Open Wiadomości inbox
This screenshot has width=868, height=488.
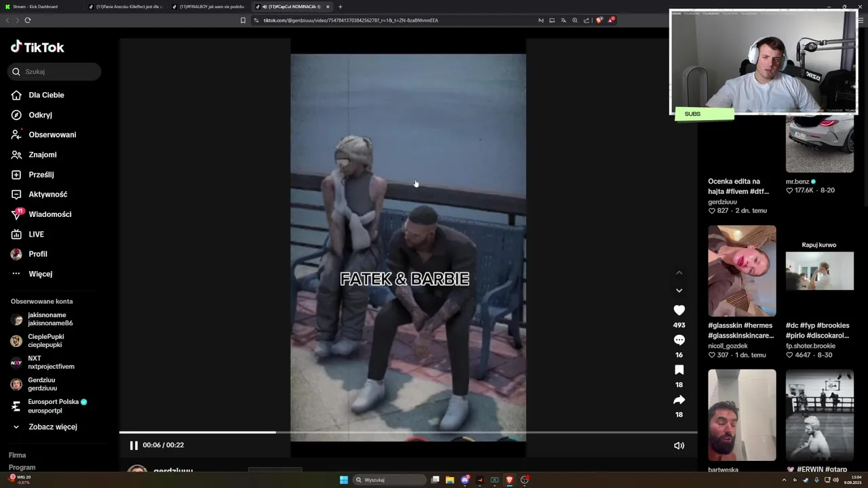[x=50, y=214]
